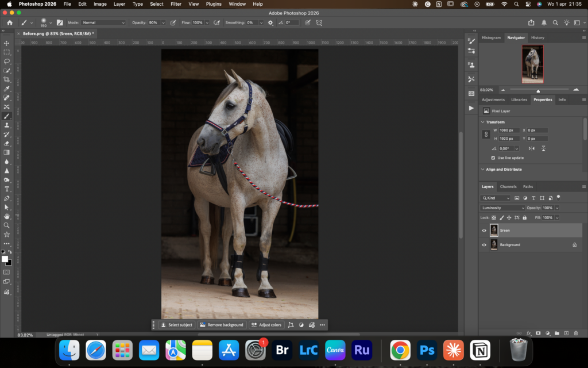Click the Width input field
The image size is (588, 368).
point(509,130)
